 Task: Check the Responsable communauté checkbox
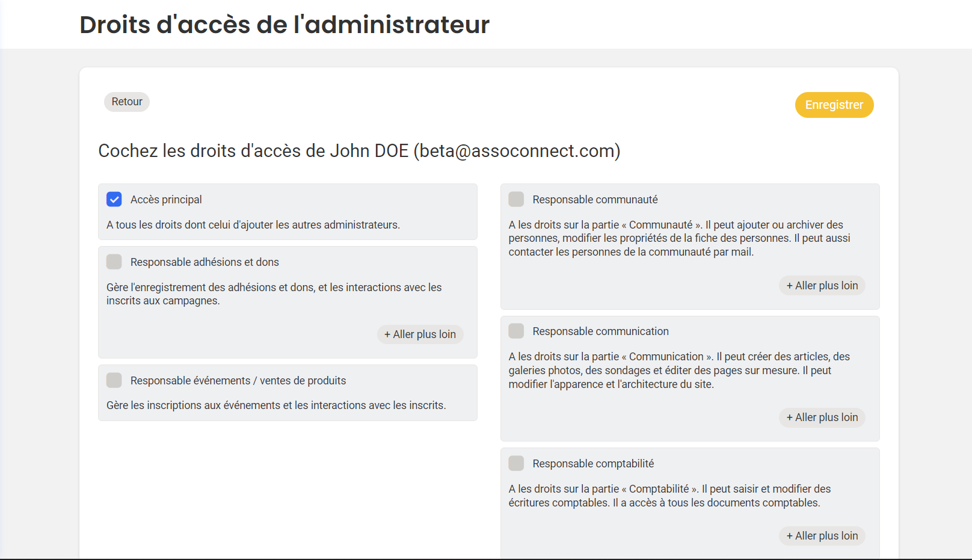pos(516,199)
